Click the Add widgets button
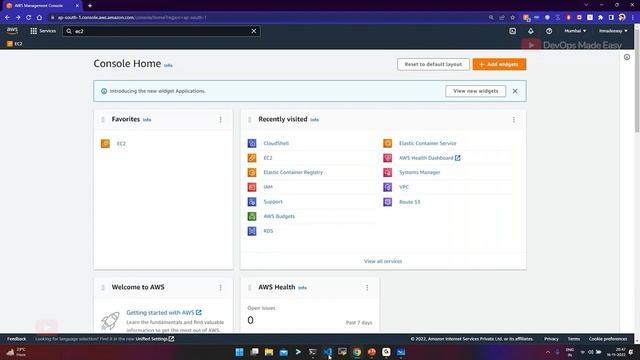Screen dimensions: 640x360 499,64
